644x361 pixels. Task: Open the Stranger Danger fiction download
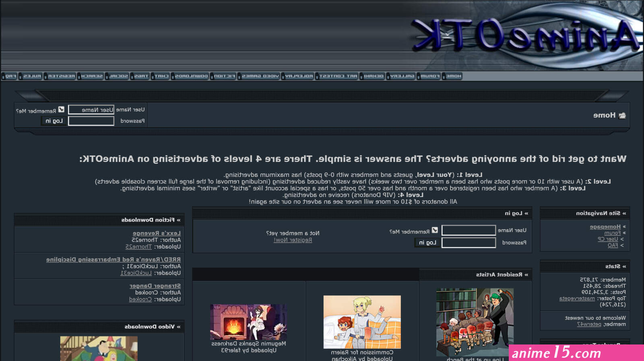(155, 286)
